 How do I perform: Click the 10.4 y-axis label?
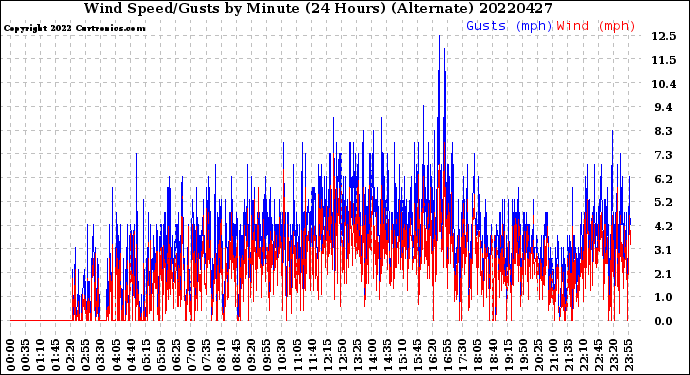point(664,84)
